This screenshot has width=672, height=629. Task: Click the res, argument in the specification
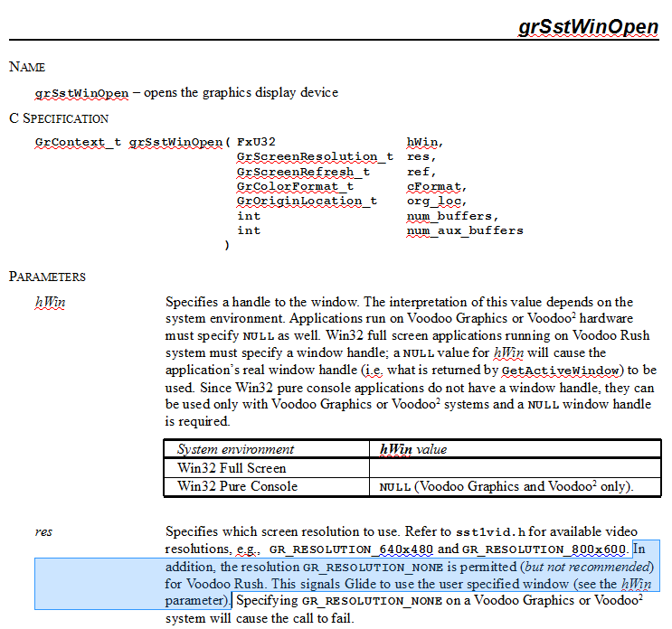421,156
